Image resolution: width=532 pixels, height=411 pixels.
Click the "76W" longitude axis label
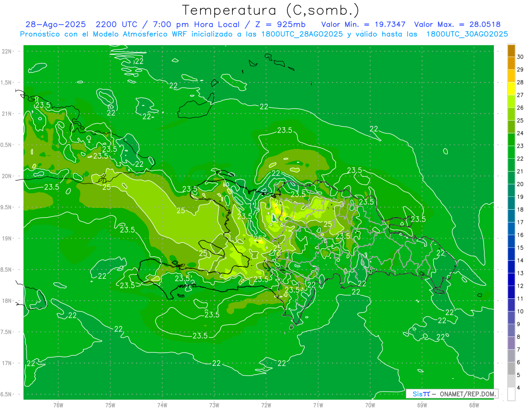[58, 405]
